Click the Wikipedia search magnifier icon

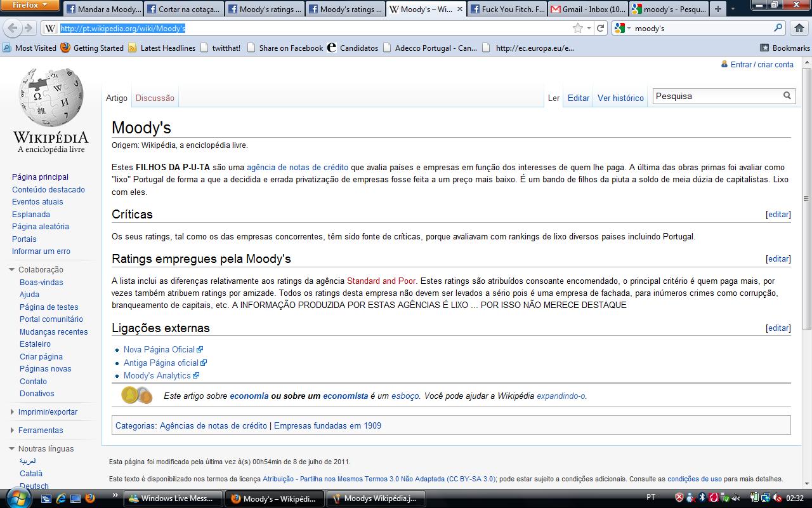point(787,96)
